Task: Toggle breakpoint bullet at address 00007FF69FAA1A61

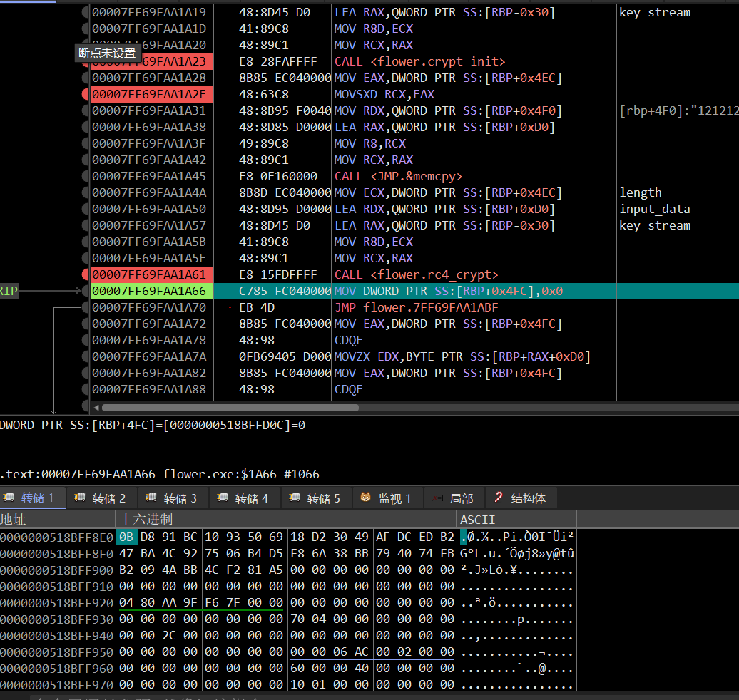Action: (x=86, y=274)
